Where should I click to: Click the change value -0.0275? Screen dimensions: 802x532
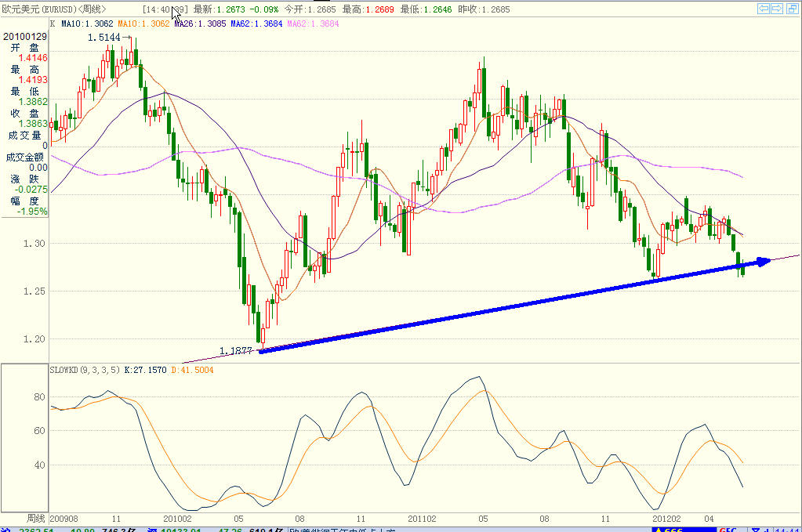point(31,190)
